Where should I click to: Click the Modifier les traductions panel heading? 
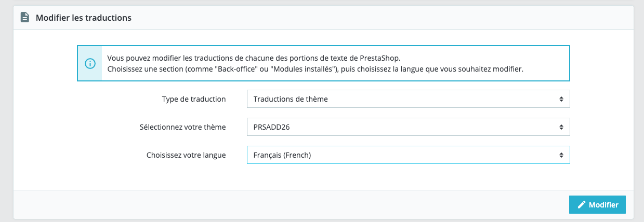click(x=83, y=18)
